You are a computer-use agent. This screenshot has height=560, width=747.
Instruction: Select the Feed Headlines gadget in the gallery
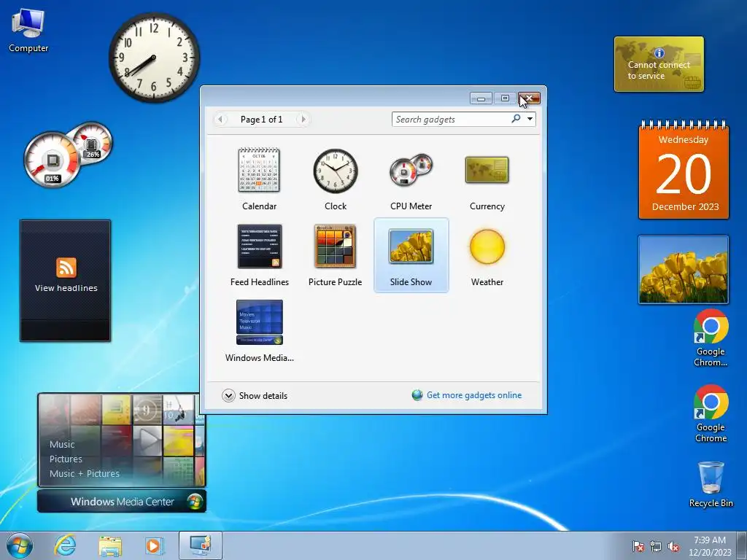(259, 255)
